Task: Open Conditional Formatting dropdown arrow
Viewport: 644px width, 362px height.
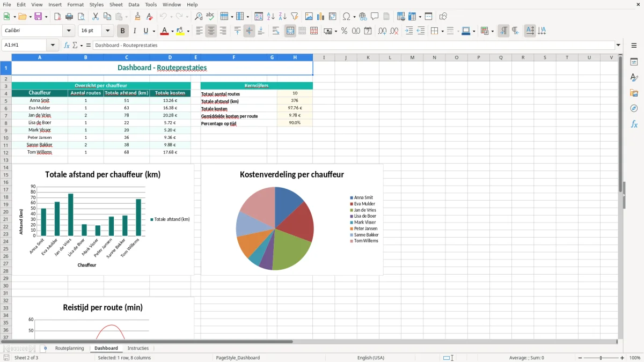Action: (x=492, y=31)
